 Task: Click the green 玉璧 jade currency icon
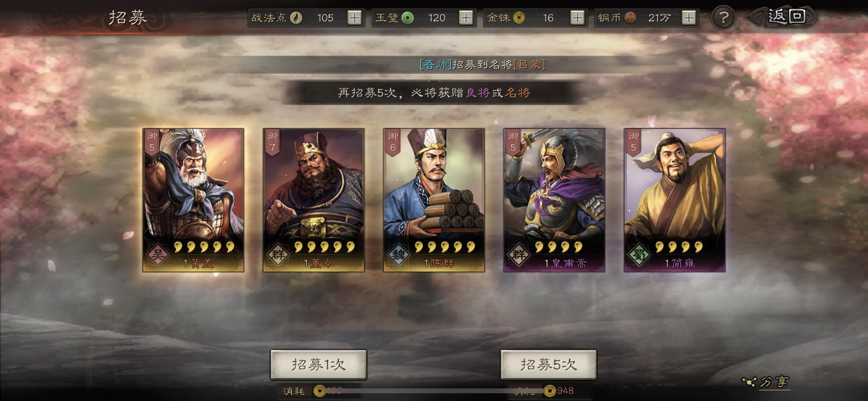click(x=408, y=18)
